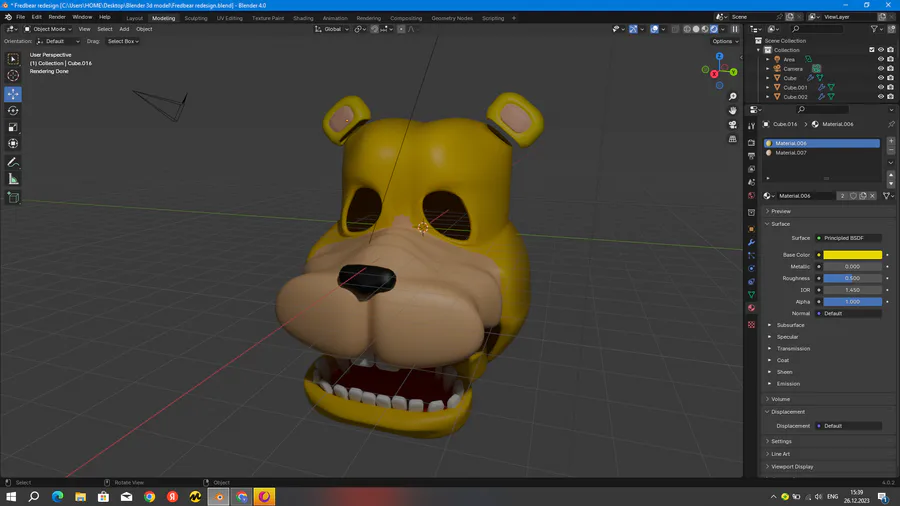Open the Render menu
900x506 pixels.
[x=57, y=17]
